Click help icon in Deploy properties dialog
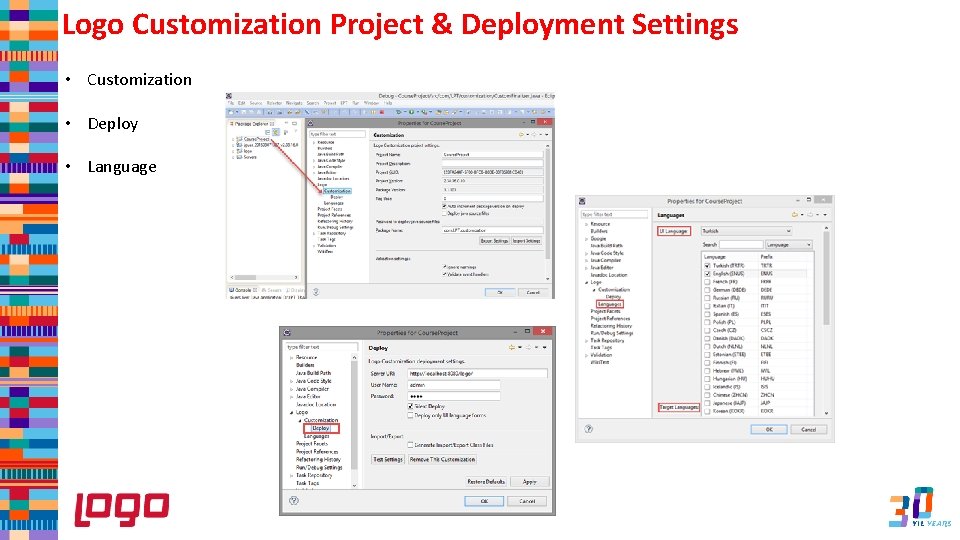 pyautogui.click(x=294, y=500)
